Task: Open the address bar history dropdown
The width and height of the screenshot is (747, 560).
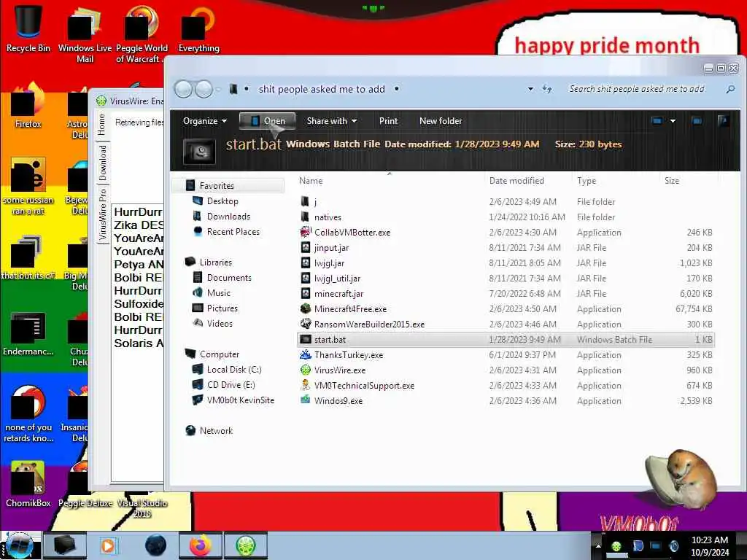Action: (x=530, y=89)
